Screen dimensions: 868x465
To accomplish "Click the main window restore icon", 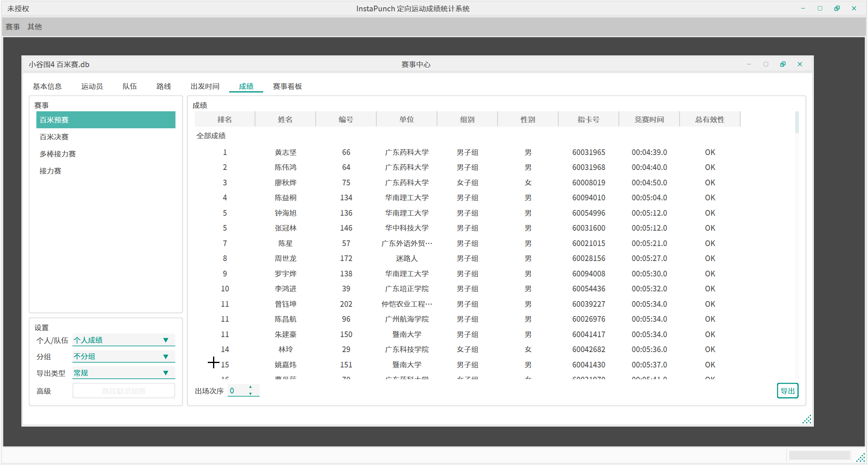I will pyautogui.click(x=837, y=8).
